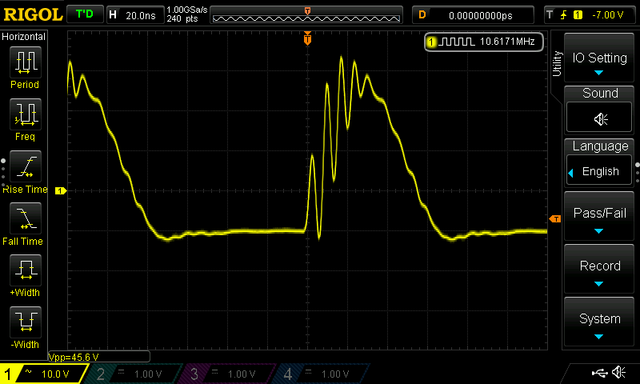This screenshot has width=640, height=384.
Task: Click the yellow channel 1 ground marker
Action: tap(61, 191)
